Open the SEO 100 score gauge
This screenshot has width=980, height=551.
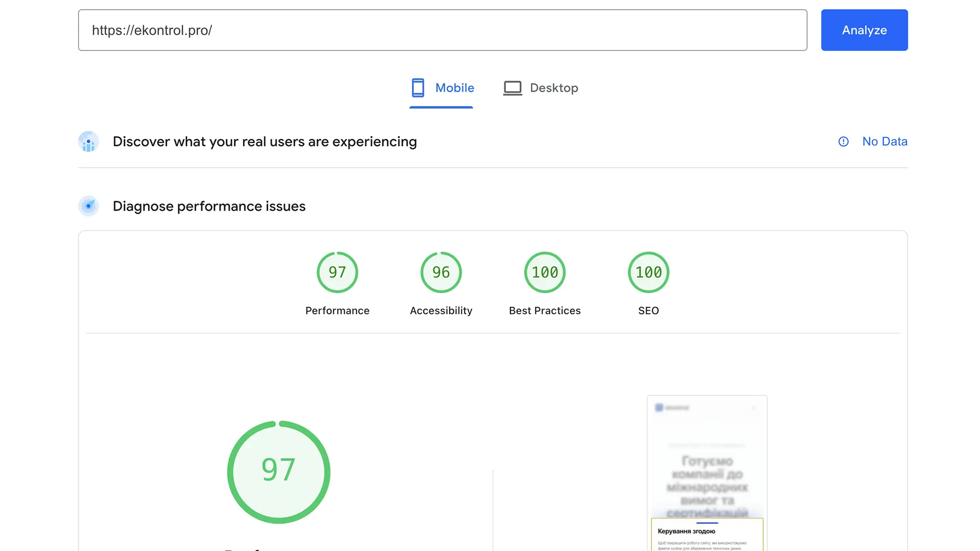tap(648, 272)
